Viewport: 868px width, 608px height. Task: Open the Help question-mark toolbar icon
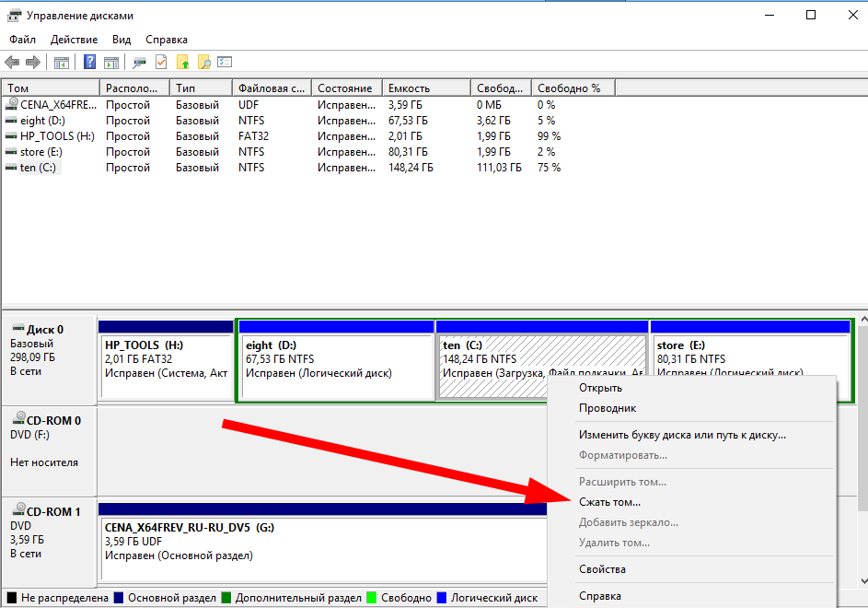(x=89, y=62)
